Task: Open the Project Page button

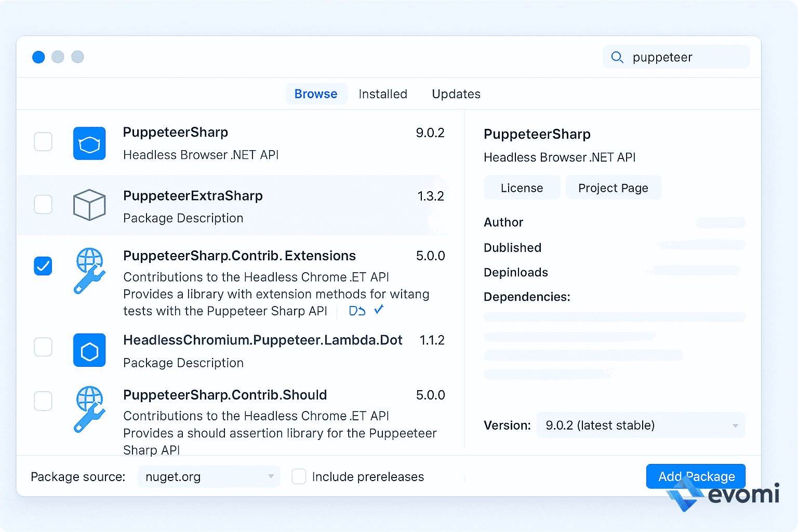Action: click(x=614, y=188)
